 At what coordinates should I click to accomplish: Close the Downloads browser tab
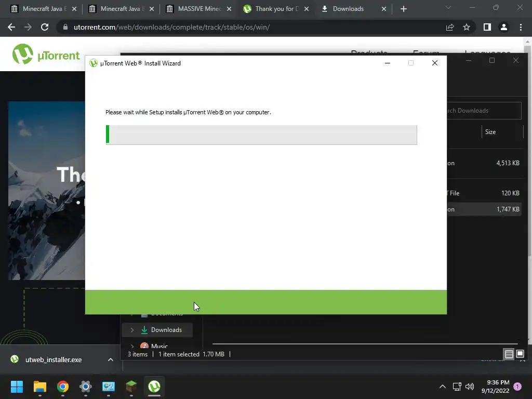[384, 9]
